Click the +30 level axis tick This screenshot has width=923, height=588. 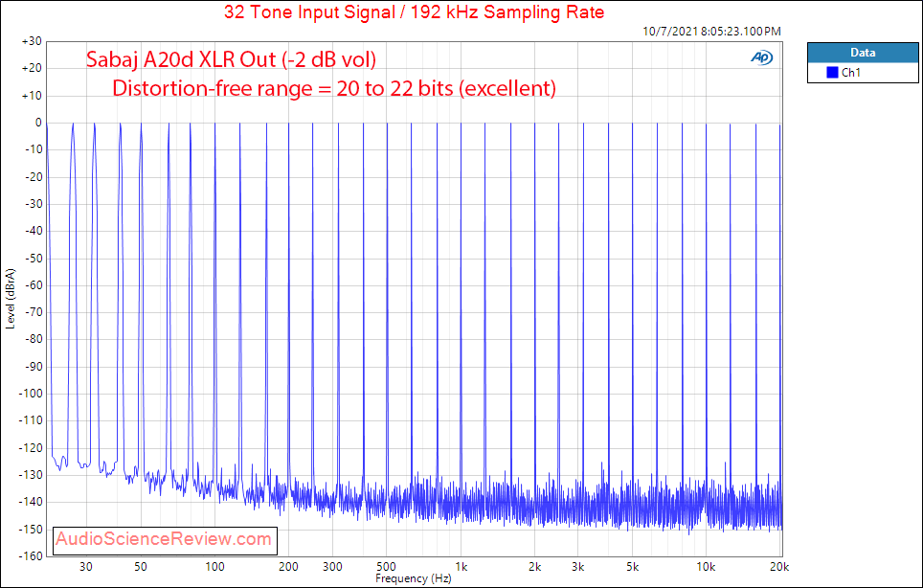[x=32, y=42]
